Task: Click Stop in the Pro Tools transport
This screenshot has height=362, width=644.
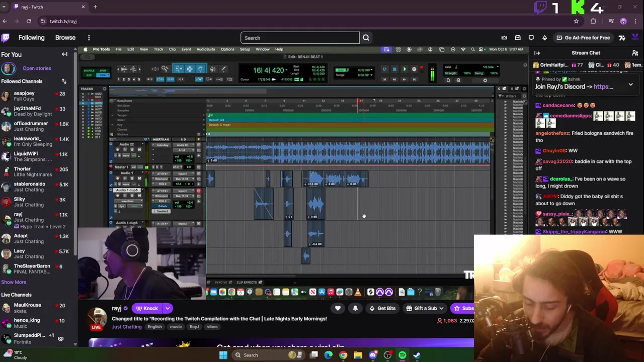Action: 394,69
